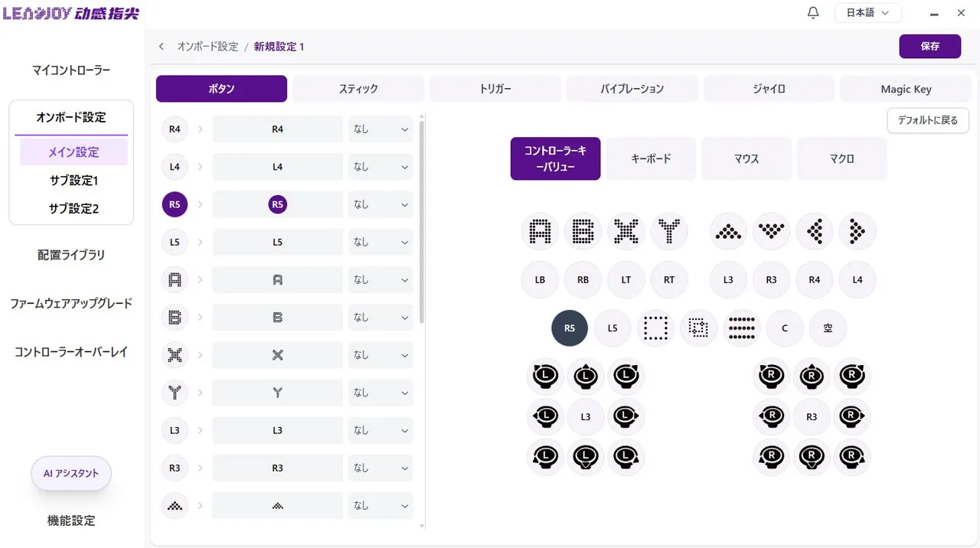The height and width of the screenshot is (548, 980).
Task: Select the LB bumper key value
Action: (x=541, y=280)
